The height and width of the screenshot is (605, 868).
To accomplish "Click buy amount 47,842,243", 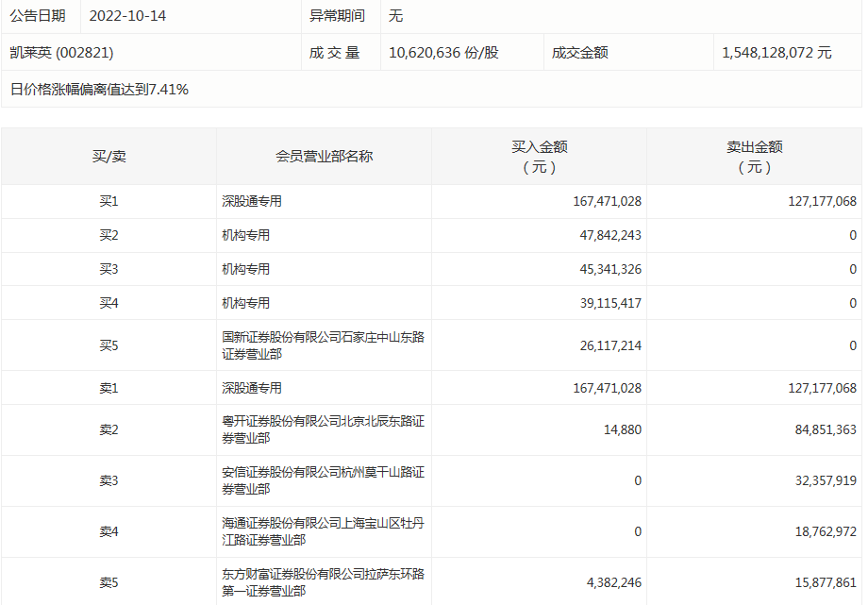I will point(610,235).
